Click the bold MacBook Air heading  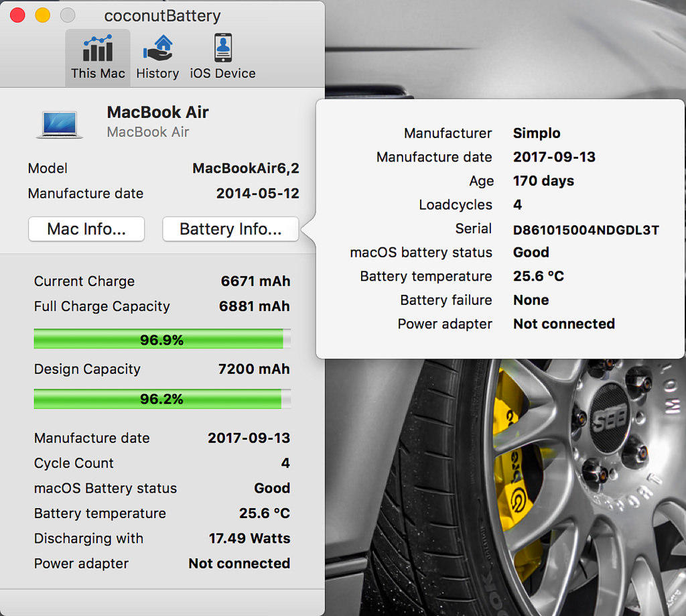point(158,113)
